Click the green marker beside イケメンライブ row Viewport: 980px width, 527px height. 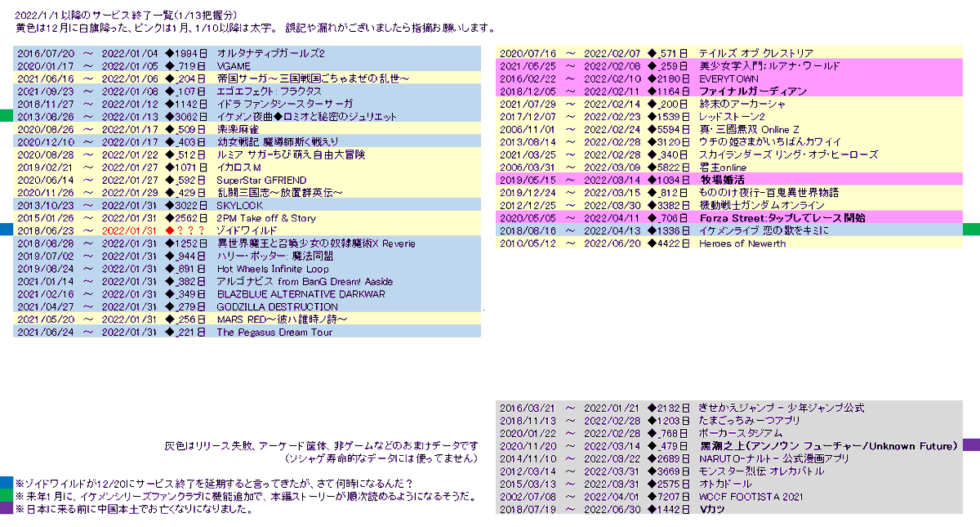pyautogui.click(x=971, y=230)
